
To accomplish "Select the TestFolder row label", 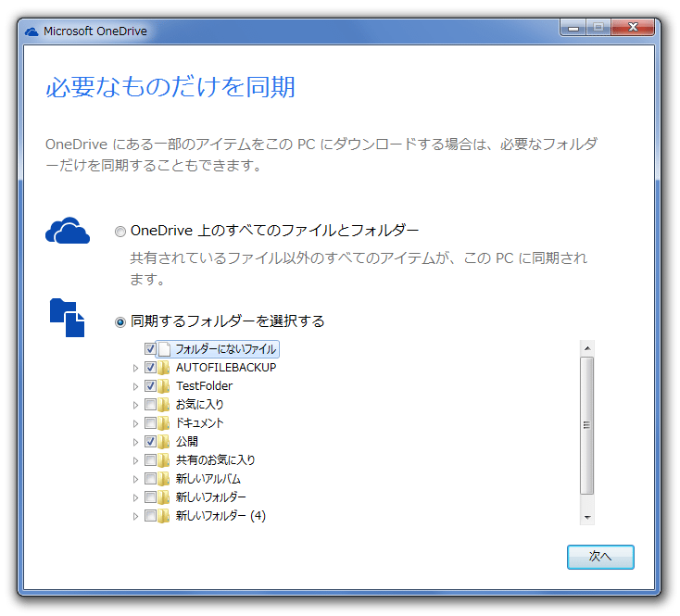I will pos(204,386).
